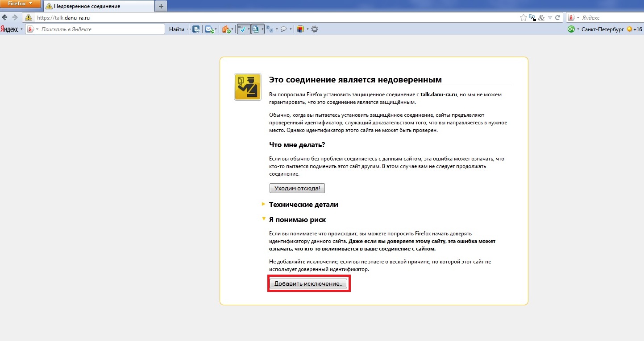Click the yellow police officer warning icon
The width and height of the screenshot is (644, 341).
click(x=248, y=86)
